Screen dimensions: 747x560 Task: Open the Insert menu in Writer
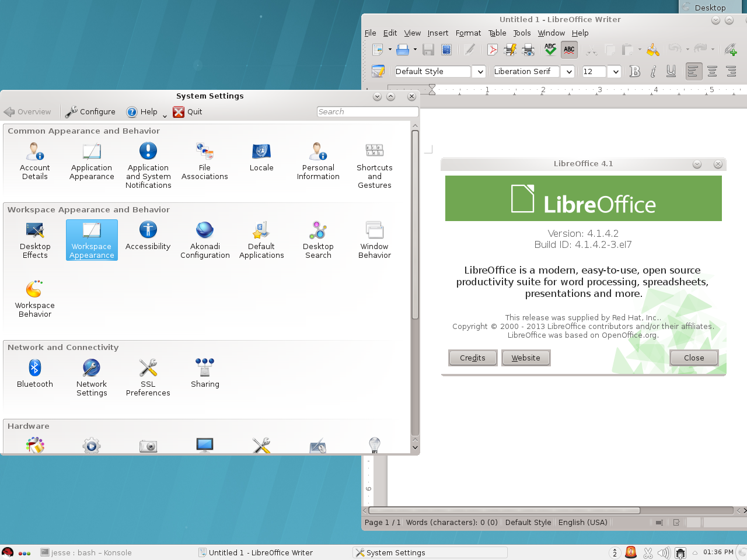[438, 33]
